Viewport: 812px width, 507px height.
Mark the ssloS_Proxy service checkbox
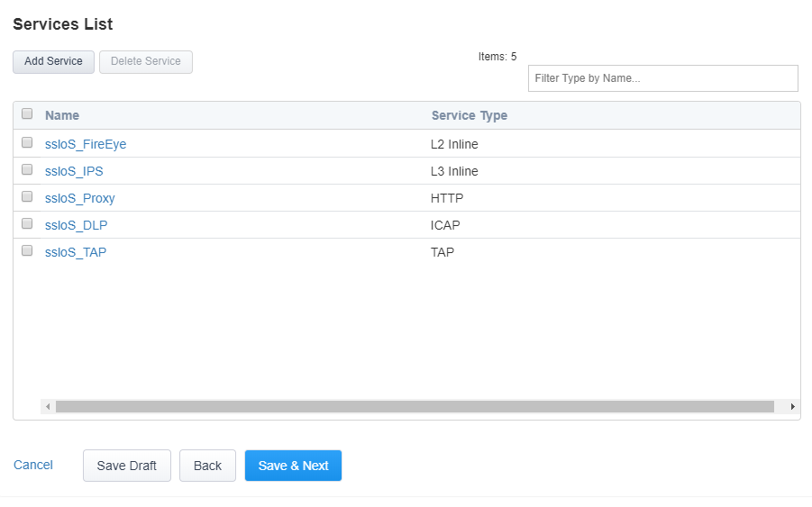click(x=27, y=196)
